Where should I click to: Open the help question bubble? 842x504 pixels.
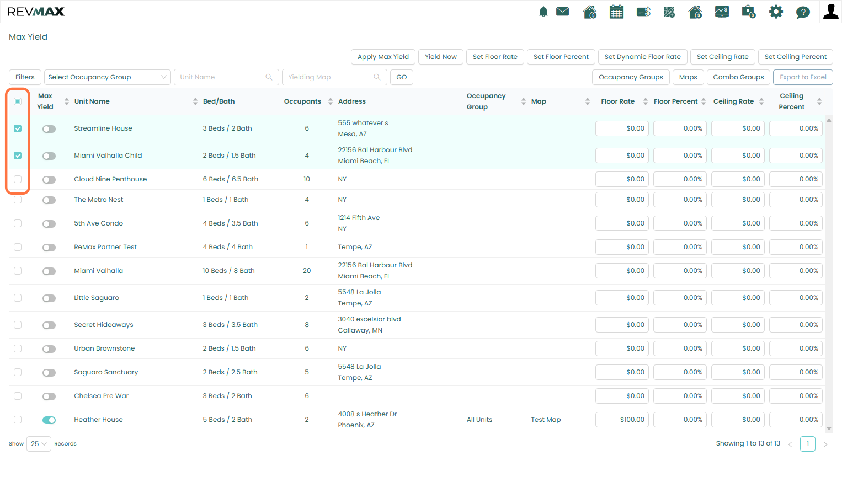pos(803,12)
